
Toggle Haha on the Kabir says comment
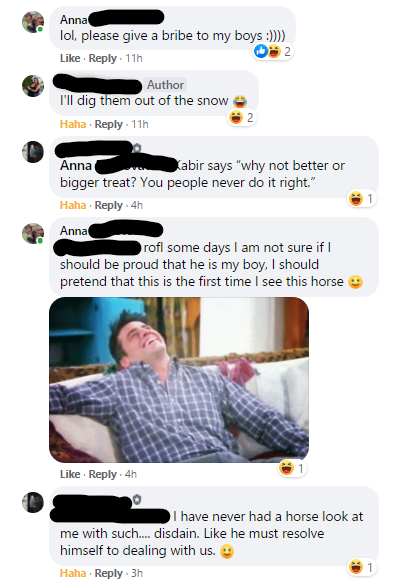(73, 205)
